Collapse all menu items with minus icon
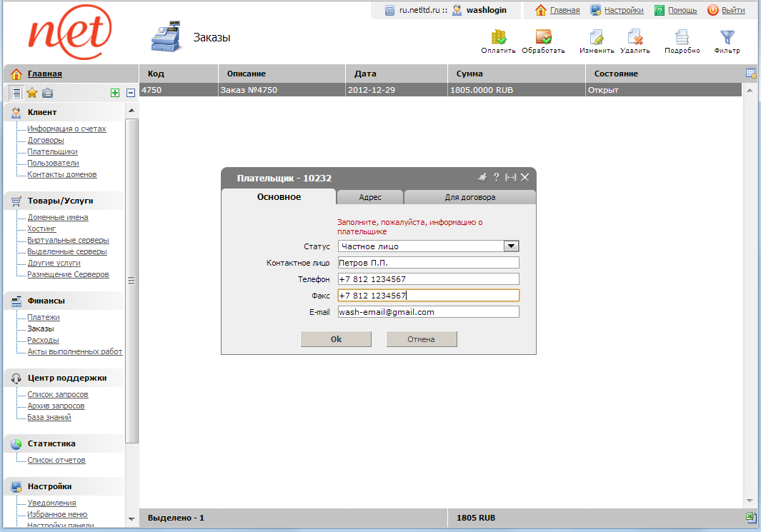Screen dimensions: 761x532 coord(131,93)
